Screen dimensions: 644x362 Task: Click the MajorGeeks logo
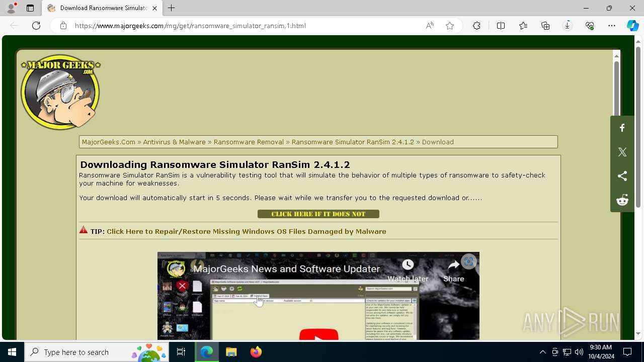click(60, 92)
